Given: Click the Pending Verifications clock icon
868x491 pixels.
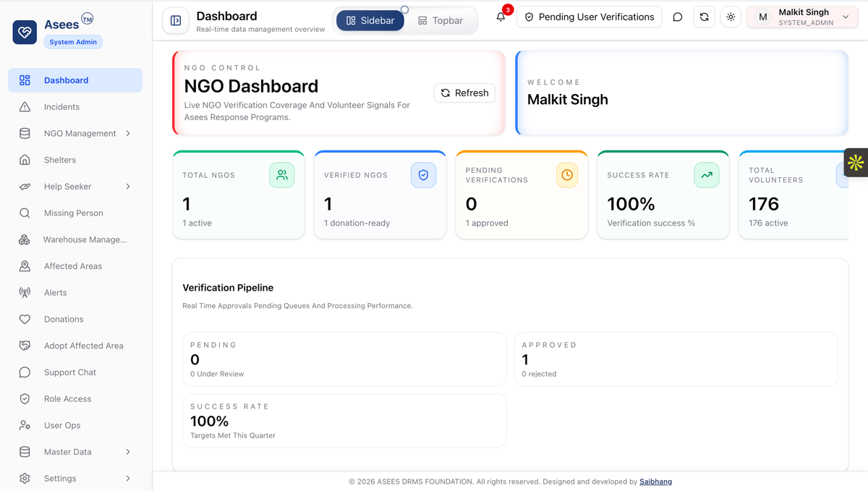Looking at the screenshot, I should click(x=567, y=175).
